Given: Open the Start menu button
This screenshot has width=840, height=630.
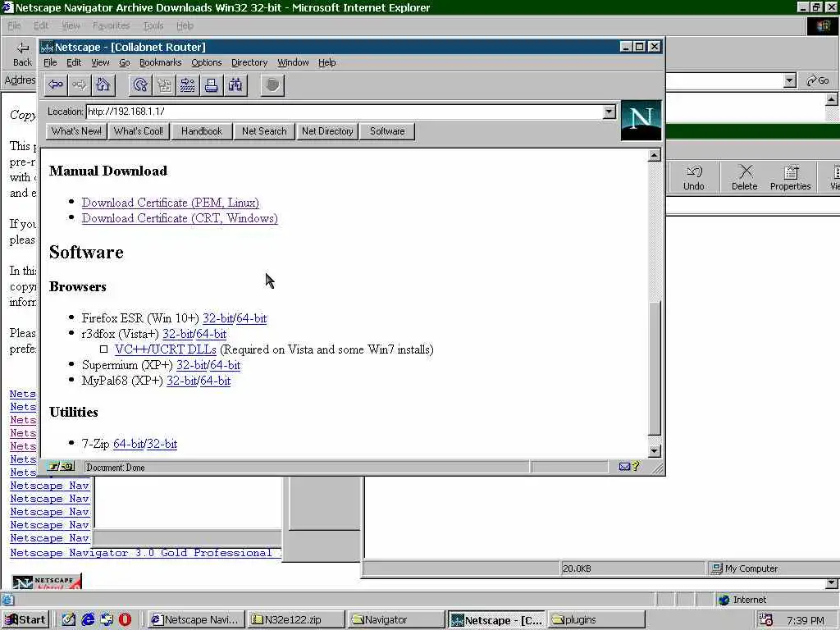Looking at the screenshot, I should (25, 620).
